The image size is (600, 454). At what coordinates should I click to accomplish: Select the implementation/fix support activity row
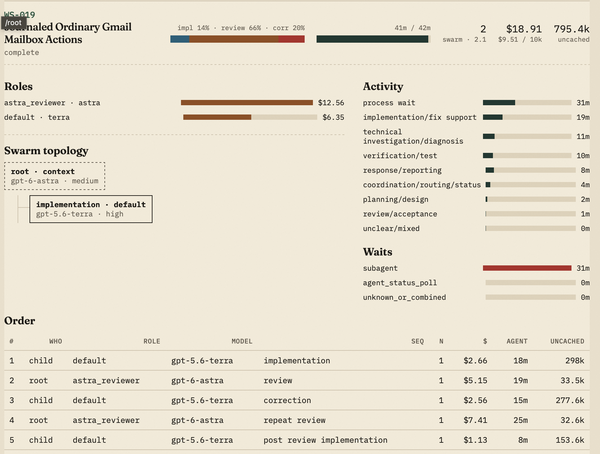[x=476, y=117]
